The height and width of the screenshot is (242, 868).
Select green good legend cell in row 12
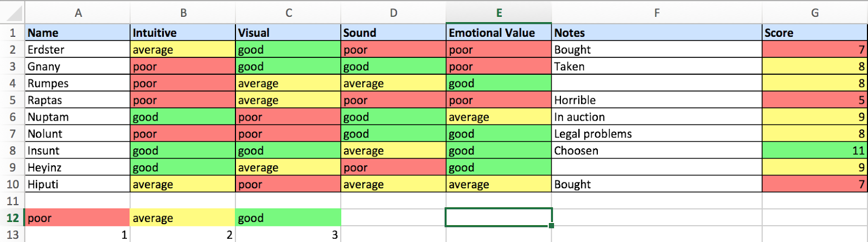pos(288,218)
